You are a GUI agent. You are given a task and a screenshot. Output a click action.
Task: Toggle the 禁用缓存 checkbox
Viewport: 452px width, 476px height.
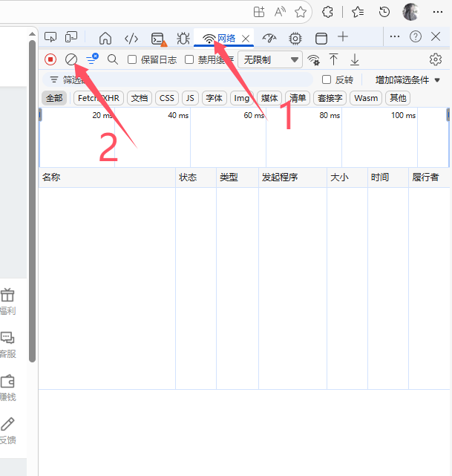(189, 59)
